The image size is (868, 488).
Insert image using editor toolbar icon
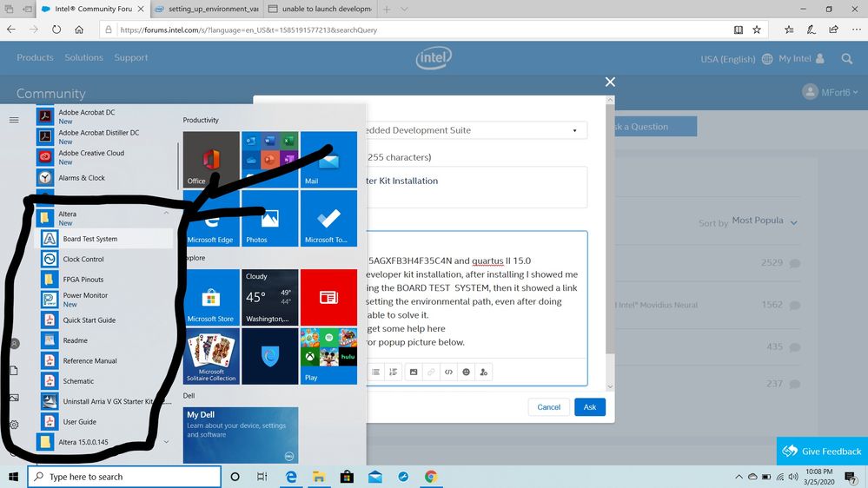414,372
